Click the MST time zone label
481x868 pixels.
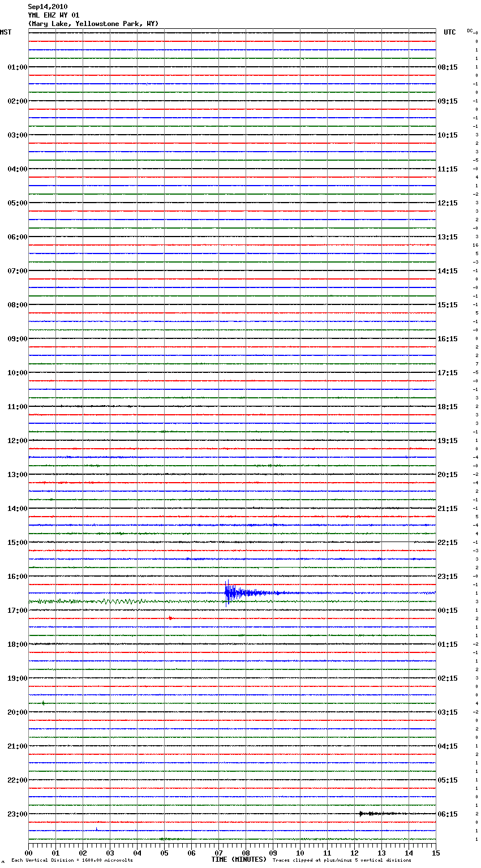tap(6, 32)
